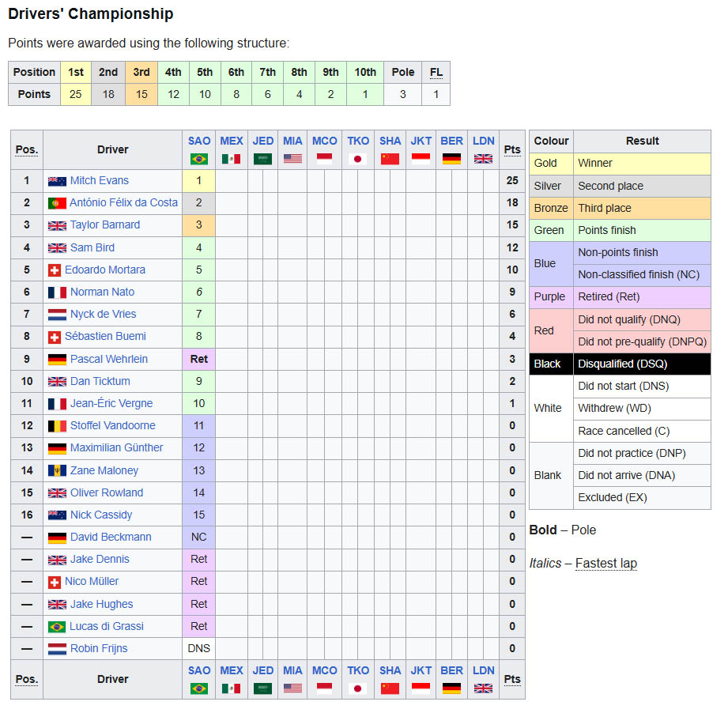Click the Germany flag under the top BER header
Viewport: 728px width, 713px height.
[x=451, y=159]
